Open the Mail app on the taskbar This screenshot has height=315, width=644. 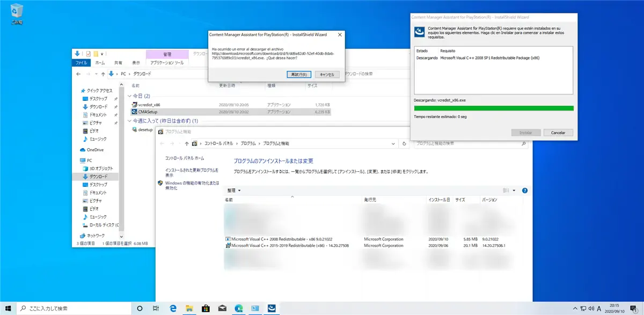pos(222,308)
